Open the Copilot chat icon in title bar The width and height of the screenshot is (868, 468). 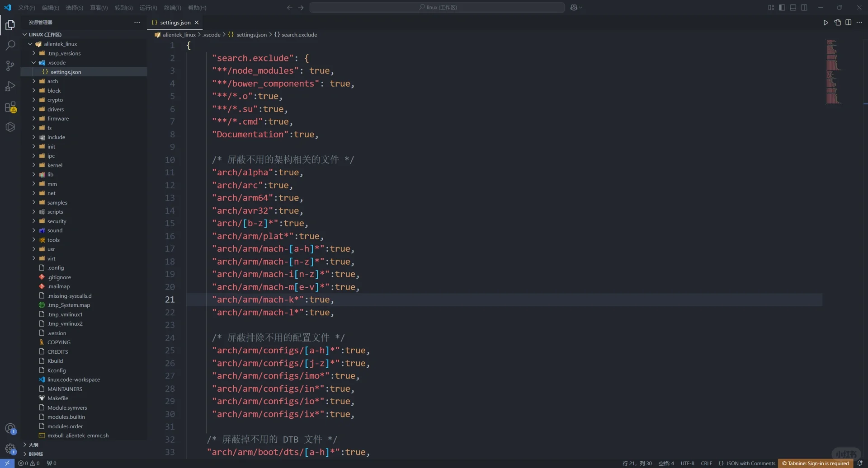point(574,8)
